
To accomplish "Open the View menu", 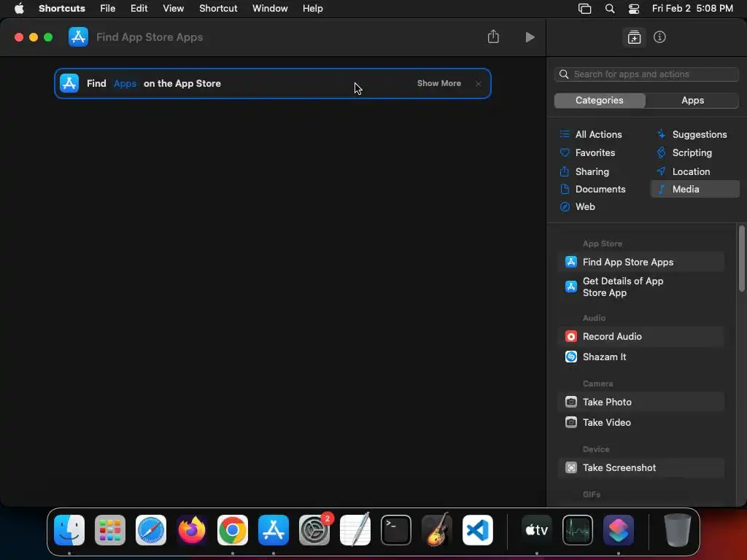I will click(x=173, y=9).
